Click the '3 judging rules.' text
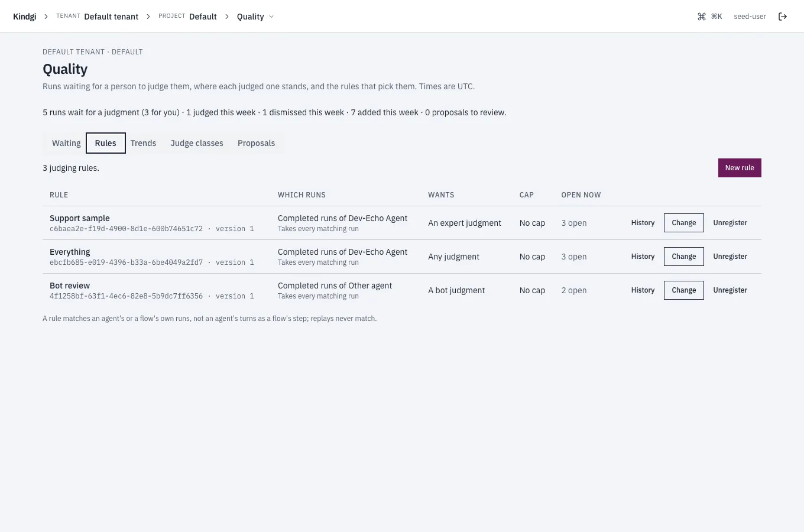 coord(71,168)
